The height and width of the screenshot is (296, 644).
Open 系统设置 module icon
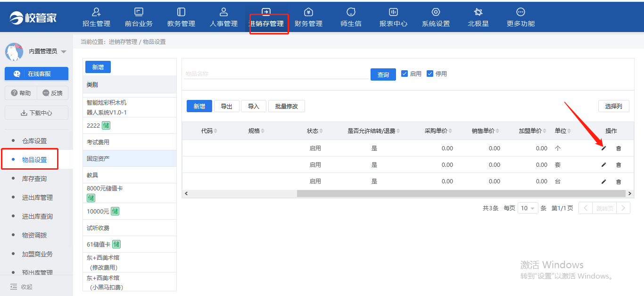click(436, 12)
